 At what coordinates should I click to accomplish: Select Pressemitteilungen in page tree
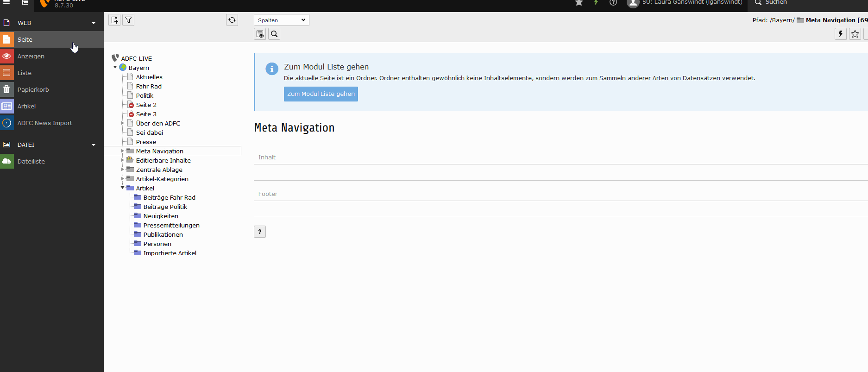click(171, 225)
